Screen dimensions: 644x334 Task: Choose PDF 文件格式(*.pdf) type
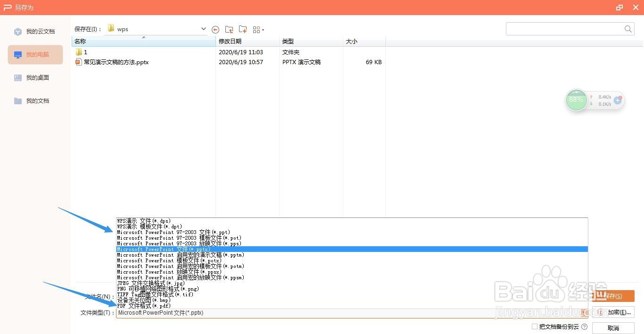352,306
